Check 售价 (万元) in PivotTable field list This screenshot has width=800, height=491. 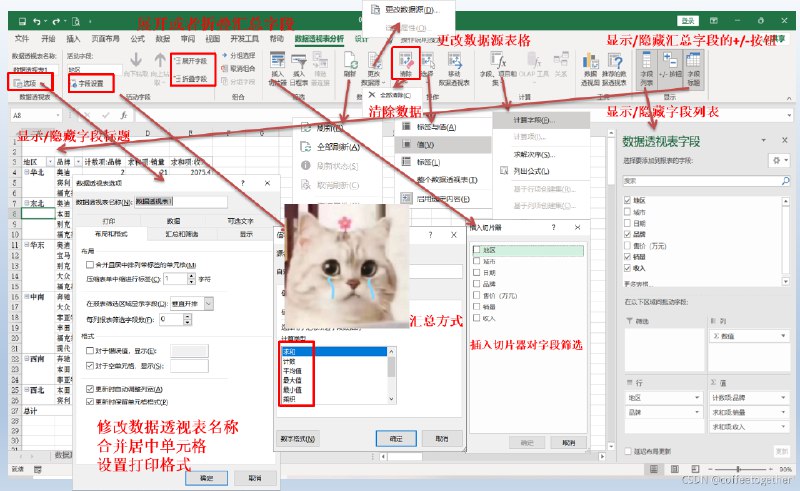pyautogui.click(x=628, y=246)
